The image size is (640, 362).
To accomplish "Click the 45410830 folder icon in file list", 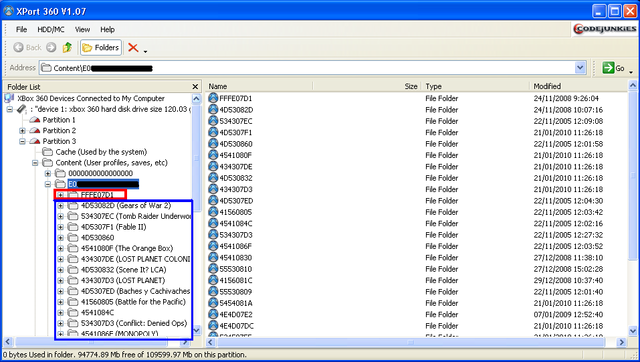I will [x=213, y=258].
